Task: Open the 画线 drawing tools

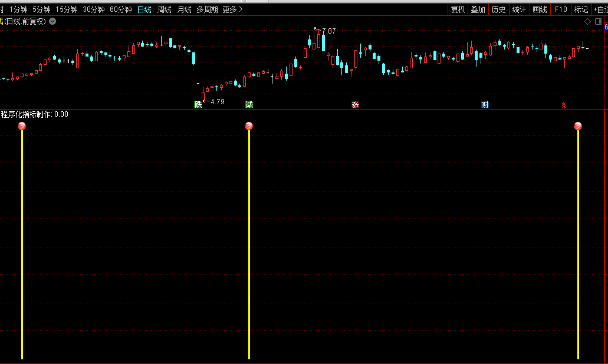Action: tap(540, 9)
